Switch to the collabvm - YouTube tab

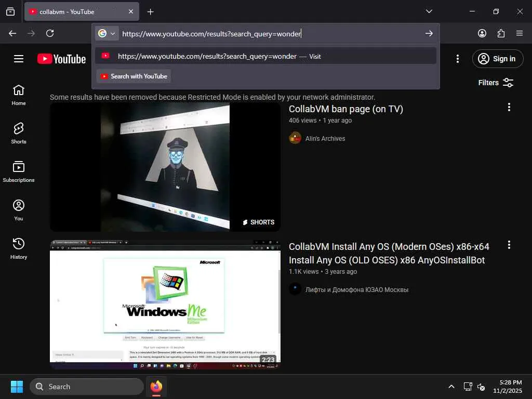click(x=82, y=11)
